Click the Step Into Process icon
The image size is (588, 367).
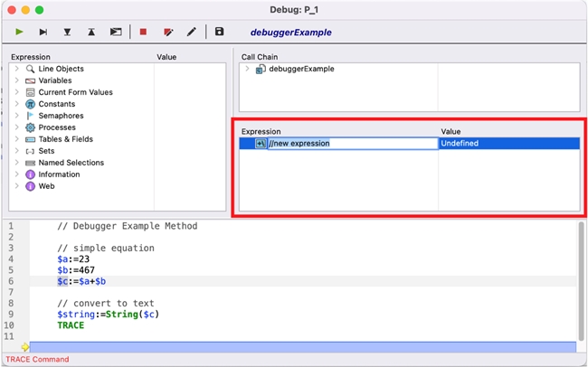point(116,32)
